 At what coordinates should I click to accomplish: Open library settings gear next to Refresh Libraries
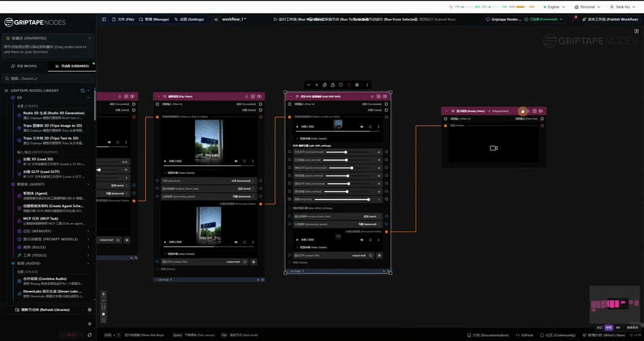(89, 310)
